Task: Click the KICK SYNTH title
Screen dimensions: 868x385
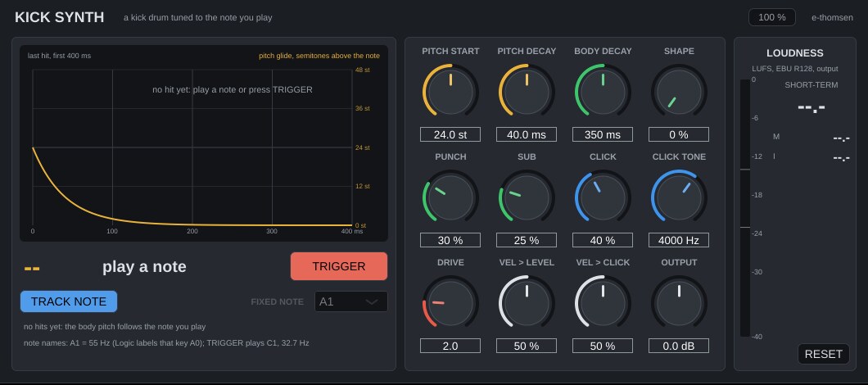Action: pos(59,17)
